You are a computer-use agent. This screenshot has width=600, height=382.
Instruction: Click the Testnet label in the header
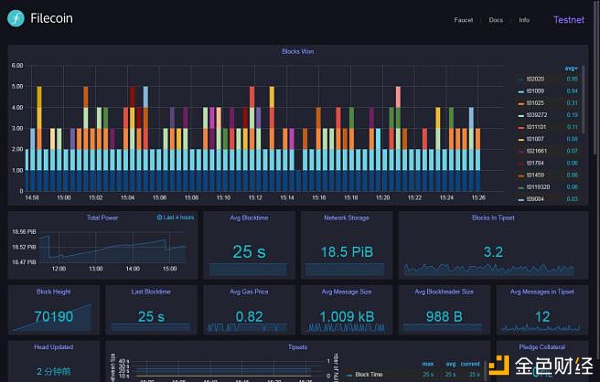[x=569, y=20]
